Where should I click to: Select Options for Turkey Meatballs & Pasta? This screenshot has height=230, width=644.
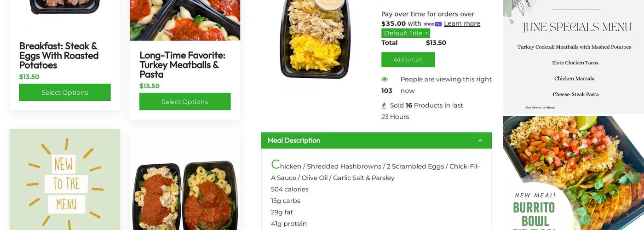185,102
